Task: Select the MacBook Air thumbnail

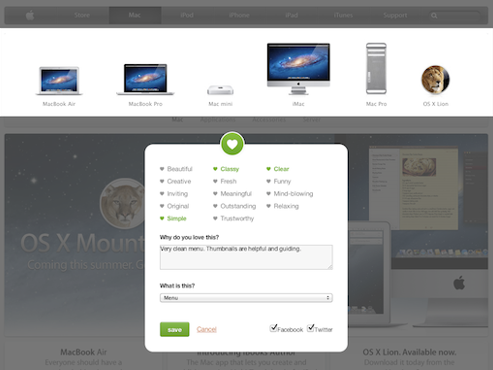Action: (x=59, y=81)
